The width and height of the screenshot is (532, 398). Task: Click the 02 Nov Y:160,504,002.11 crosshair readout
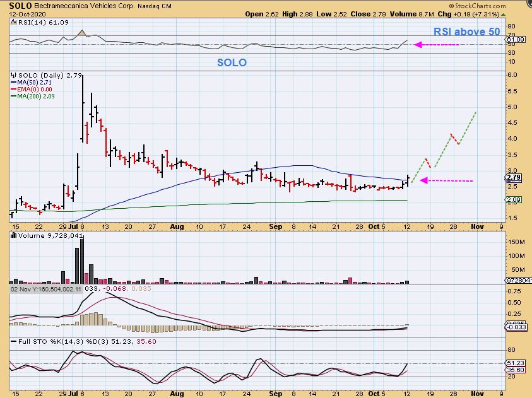pos(46,289)
